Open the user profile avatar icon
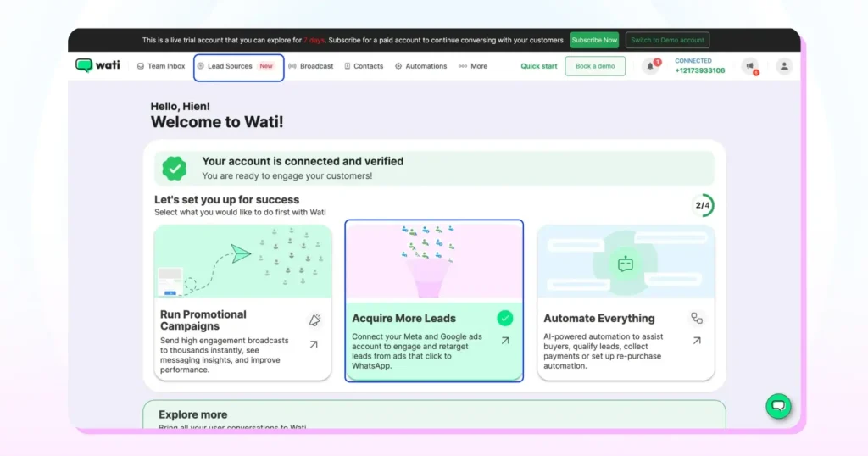The width and height of the screenshot is (868, 456). point(784,66)
